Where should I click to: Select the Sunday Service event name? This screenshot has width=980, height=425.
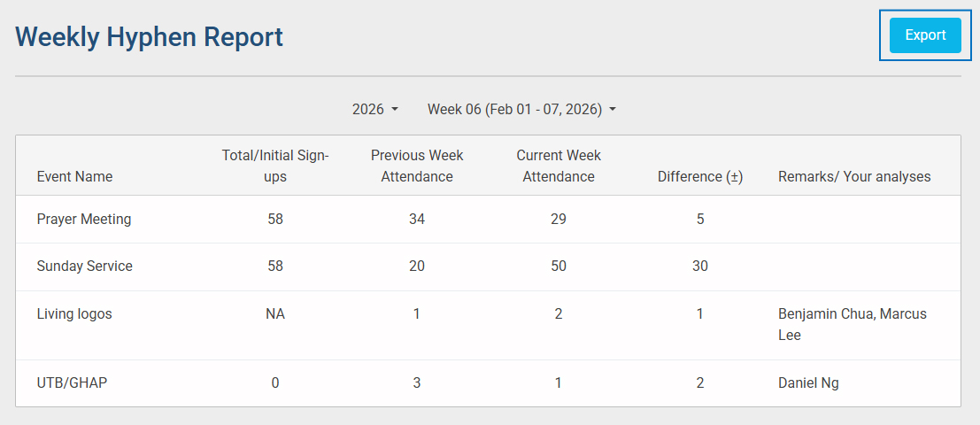pyautogui.click(x=85, y=267)
